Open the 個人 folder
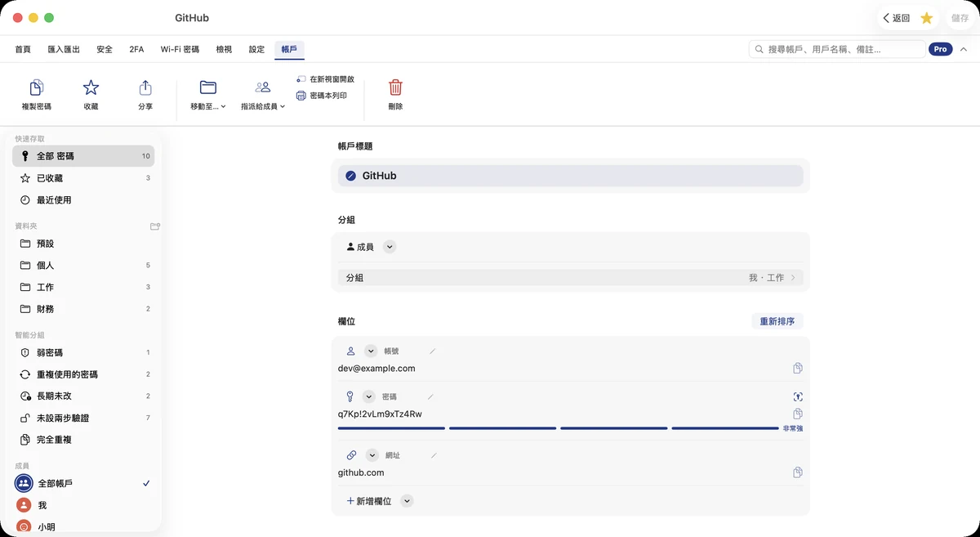The height and width of the screenshot is (537, 980). [83, 266]
